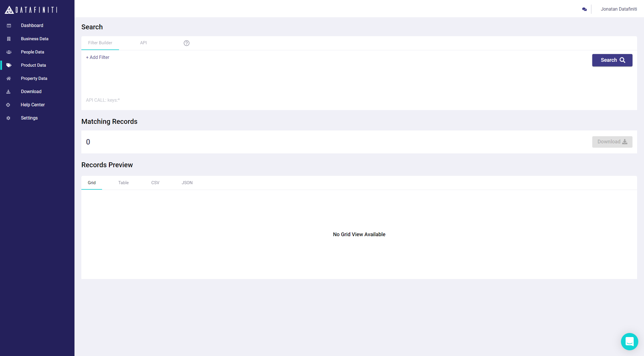
Task: Click the + Add Filter link
Action: pos(98,57)
